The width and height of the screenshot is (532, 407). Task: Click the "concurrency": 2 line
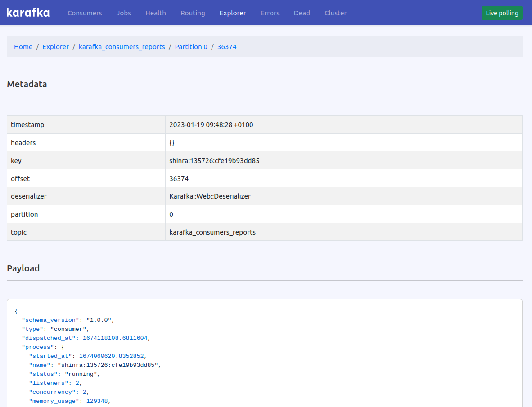click(x=59, y=392)
